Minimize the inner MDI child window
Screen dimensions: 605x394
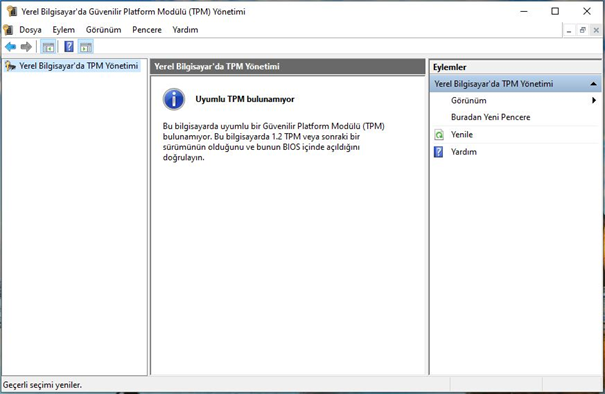(x=569, y=30)
